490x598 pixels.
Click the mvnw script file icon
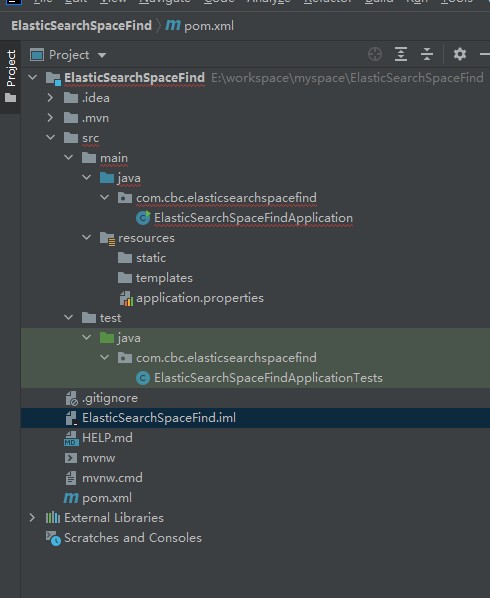(x=71, y=458)
